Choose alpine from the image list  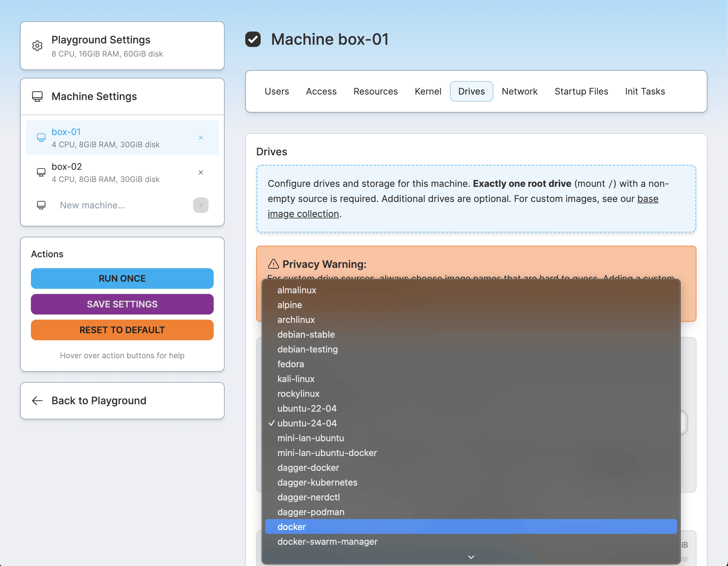471,305
